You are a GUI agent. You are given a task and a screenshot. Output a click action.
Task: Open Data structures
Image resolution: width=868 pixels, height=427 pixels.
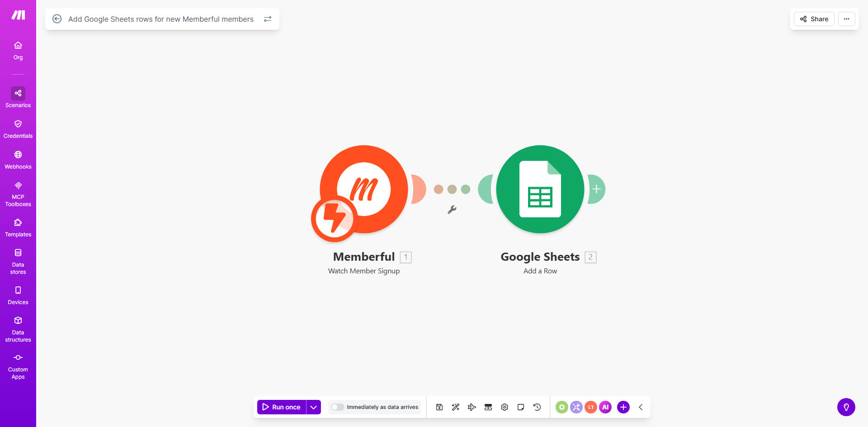tap(18, 329)
